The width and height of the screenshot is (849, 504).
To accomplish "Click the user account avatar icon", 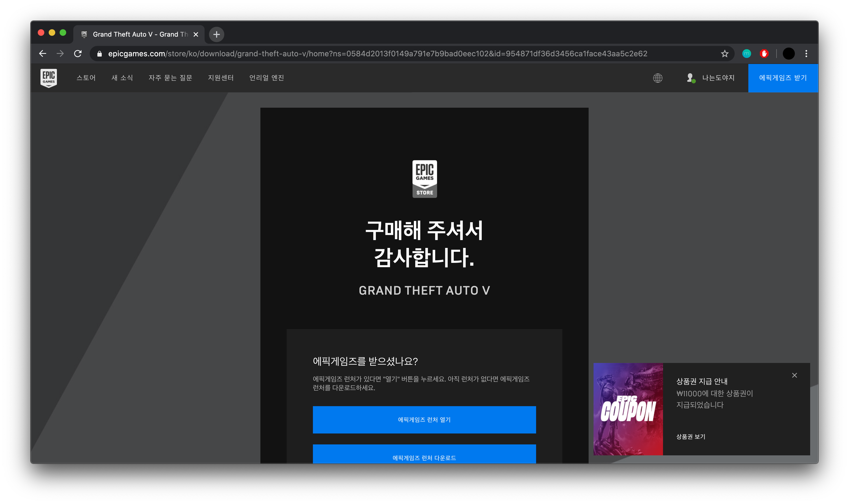I will tap(691, 78).
